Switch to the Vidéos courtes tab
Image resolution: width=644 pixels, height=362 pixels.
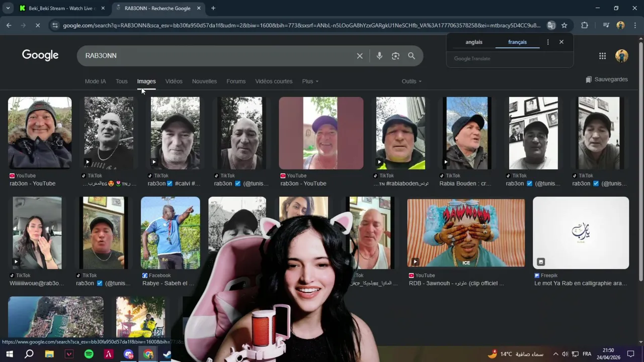pos(274,81)
